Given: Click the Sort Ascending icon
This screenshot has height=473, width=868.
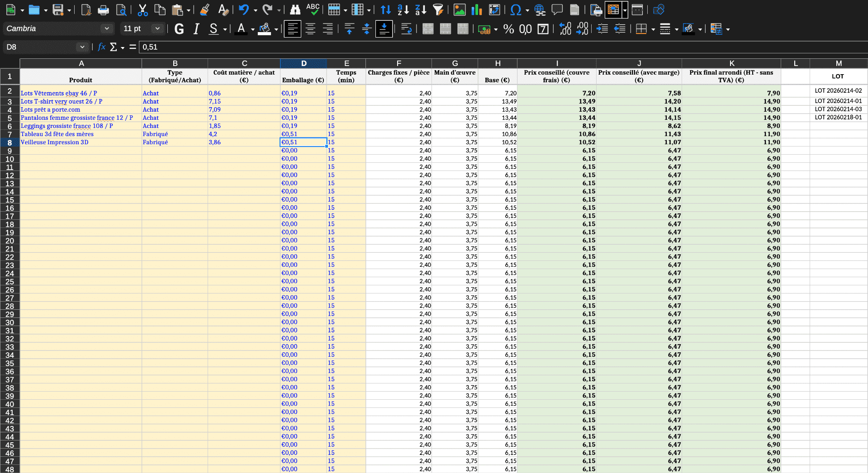Looking at the screenshot, I should point(403,9).
